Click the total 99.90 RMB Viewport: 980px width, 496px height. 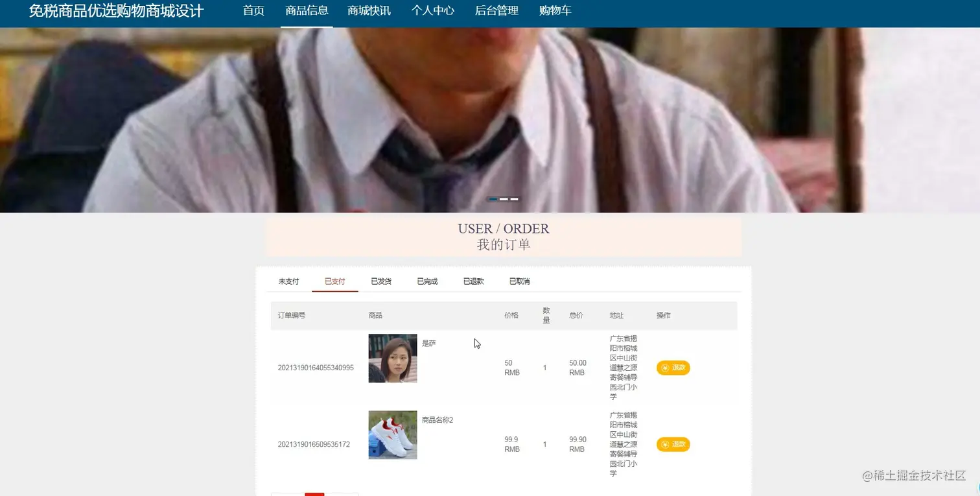tap(577, 444)
